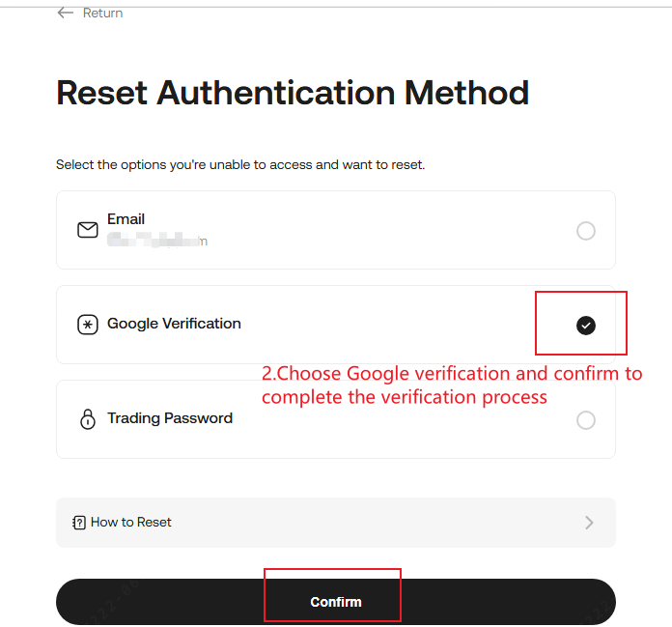
Task: Click the Google Verification asterisk icon
Action: [x=88, y=325]
